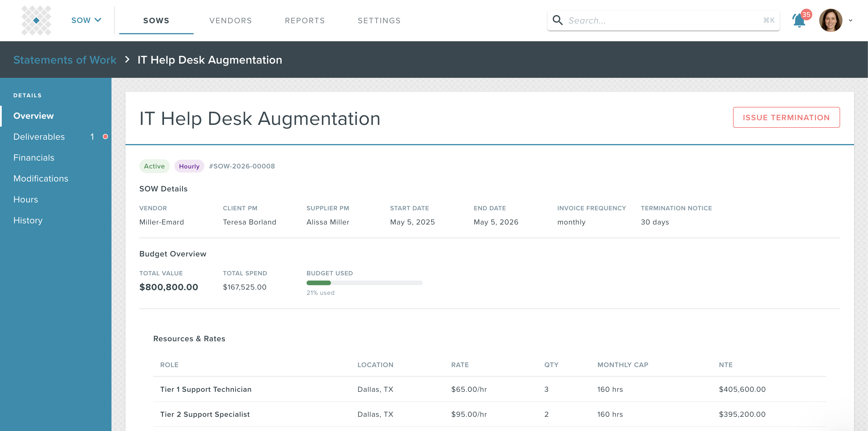This screenshot has width=868, height=431.
Task: Open Deliverables in the sidebar
Action: click(39, 137)
